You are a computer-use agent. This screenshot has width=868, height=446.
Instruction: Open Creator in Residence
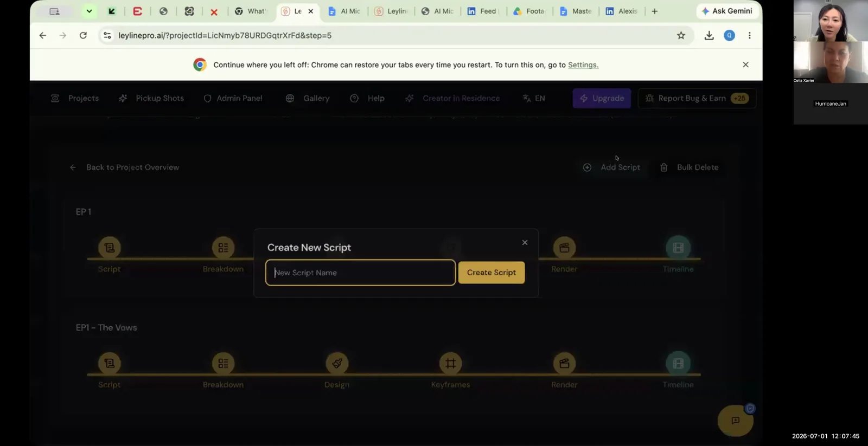[x=452, y=98]
